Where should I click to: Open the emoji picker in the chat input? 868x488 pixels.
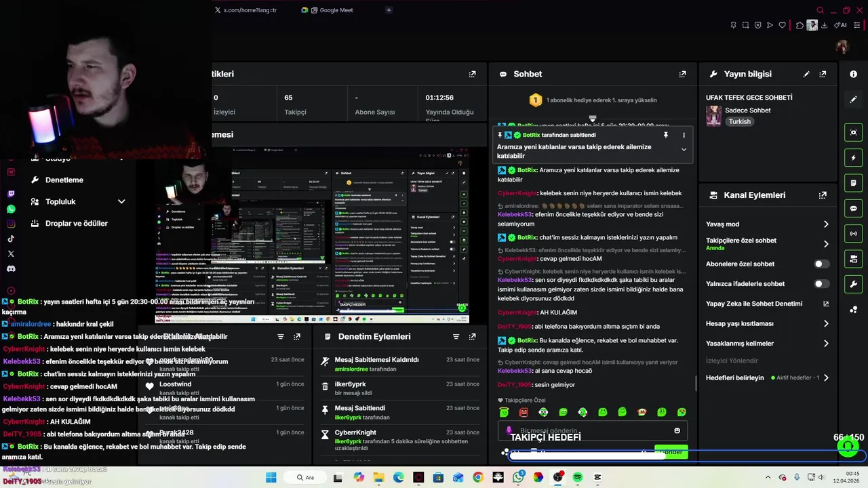677,430
